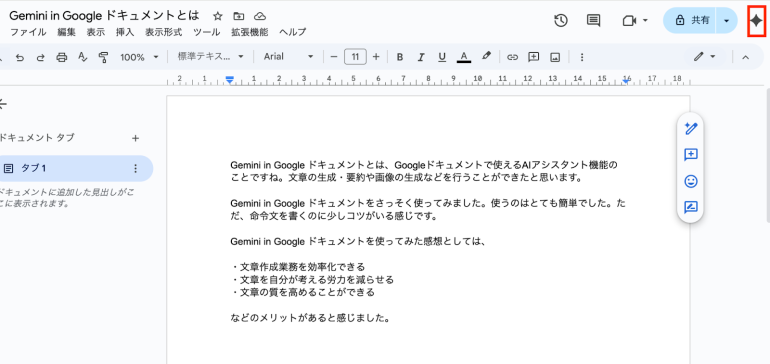Add a comment from the side toolbar

(691, 155)
